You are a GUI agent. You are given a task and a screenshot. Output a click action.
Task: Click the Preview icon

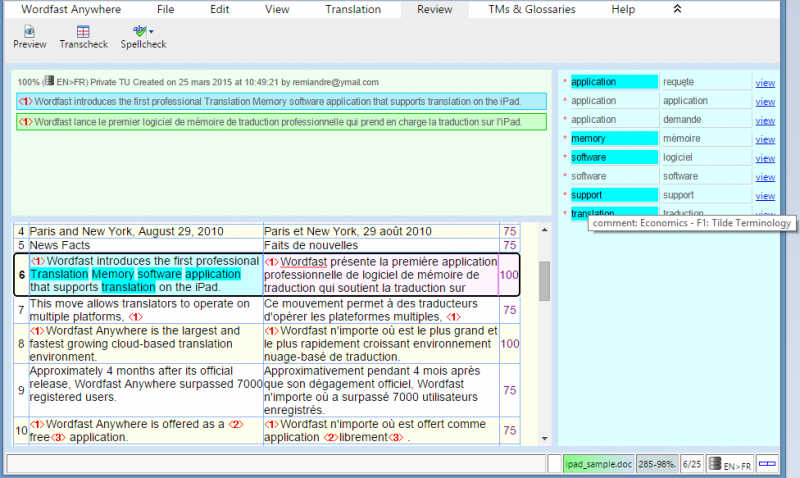tap(30, 32)
